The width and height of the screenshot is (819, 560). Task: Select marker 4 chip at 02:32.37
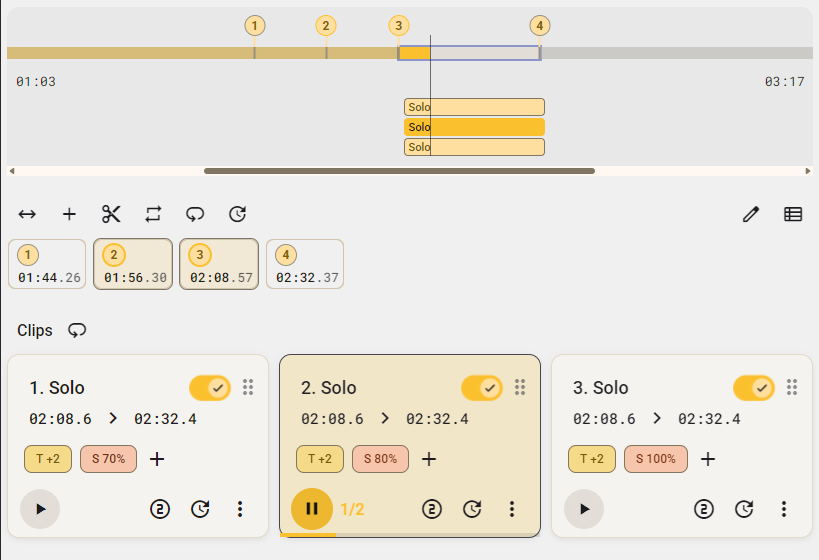[305, 265]
